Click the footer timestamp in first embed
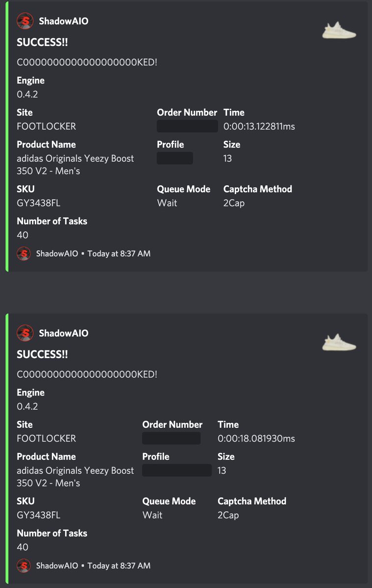372x588 pixels. click(119, 253)
